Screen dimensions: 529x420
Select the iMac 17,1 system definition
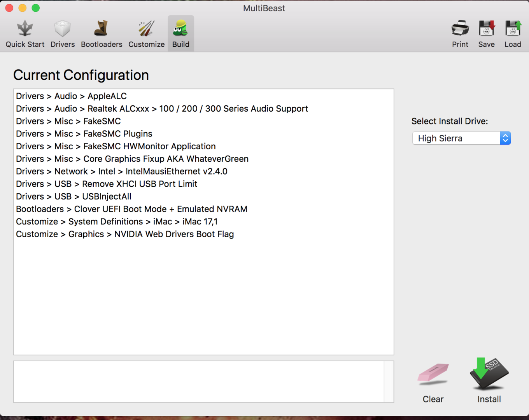click(117, 222)
